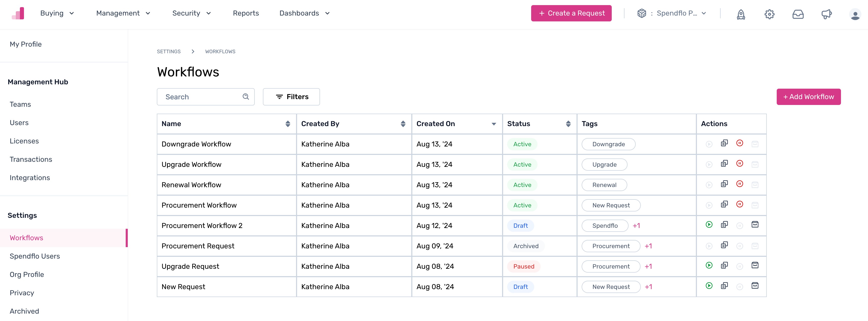868x321 pixels.
Task: Click the workflow Search field
Action: (x=206, y=97)
